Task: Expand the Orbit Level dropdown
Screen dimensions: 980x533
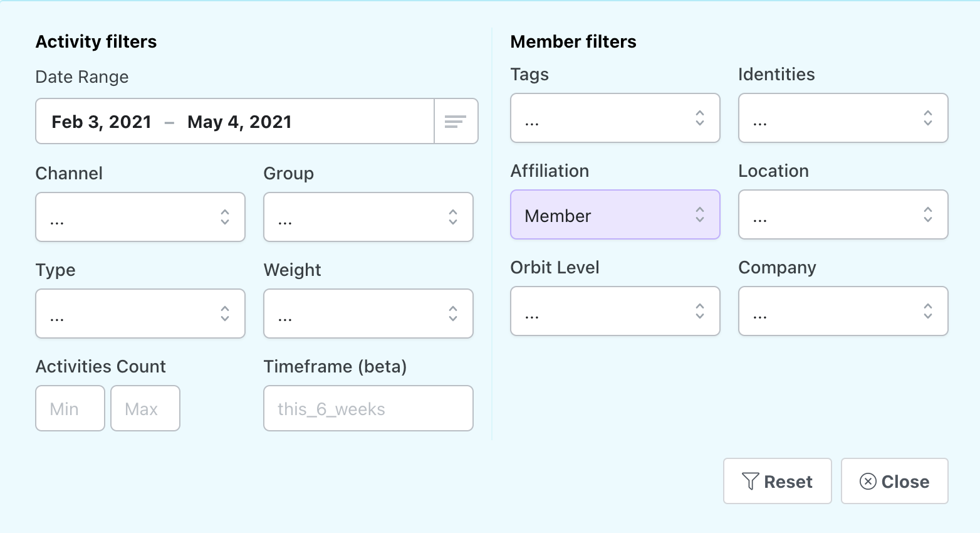Action: pos(615,311)
